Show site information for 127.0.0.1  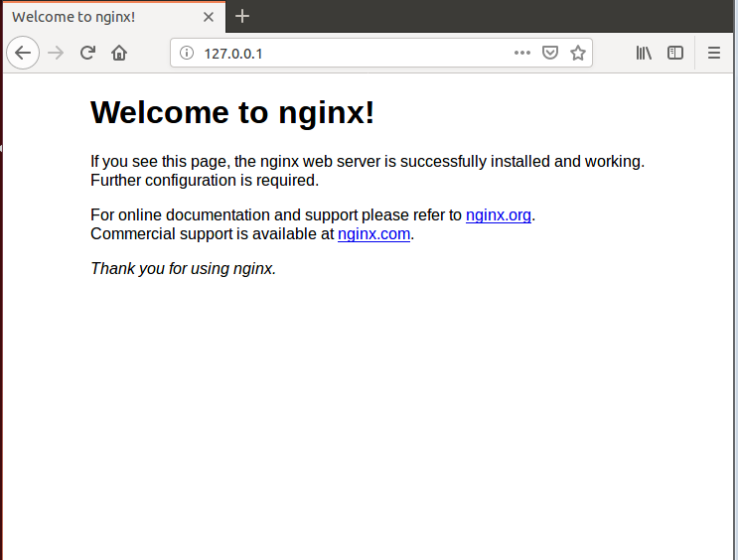click(187, 53)
